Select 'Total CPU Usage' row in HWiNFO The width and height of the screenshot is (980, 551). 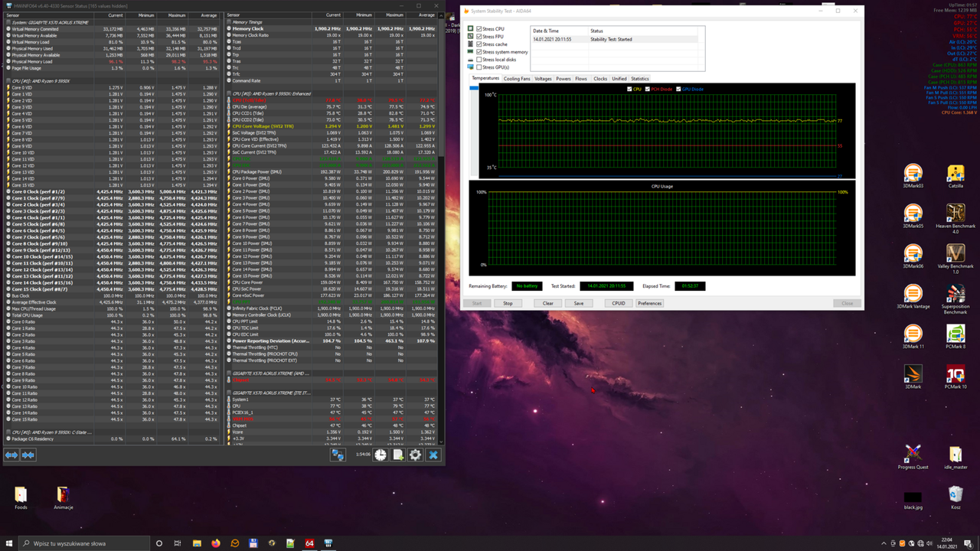tap(113, 315)
